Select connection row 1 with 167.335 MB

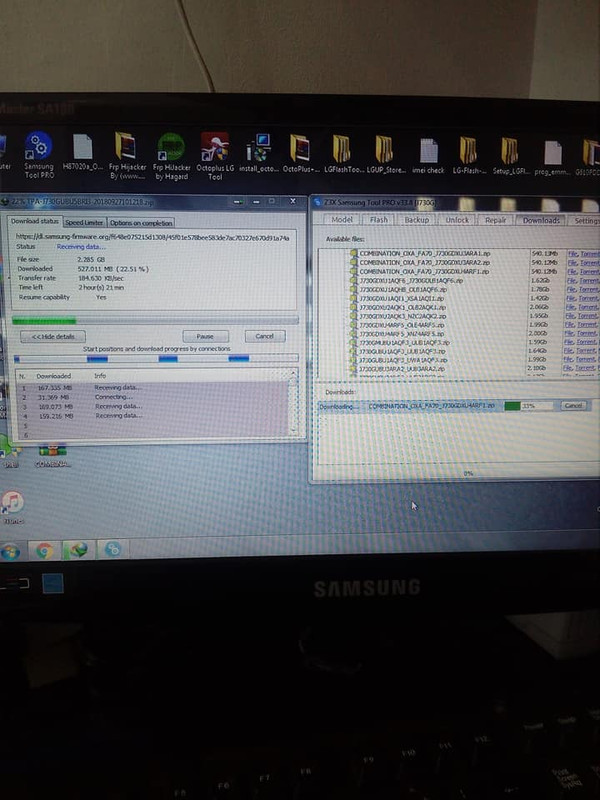(153, 387)
